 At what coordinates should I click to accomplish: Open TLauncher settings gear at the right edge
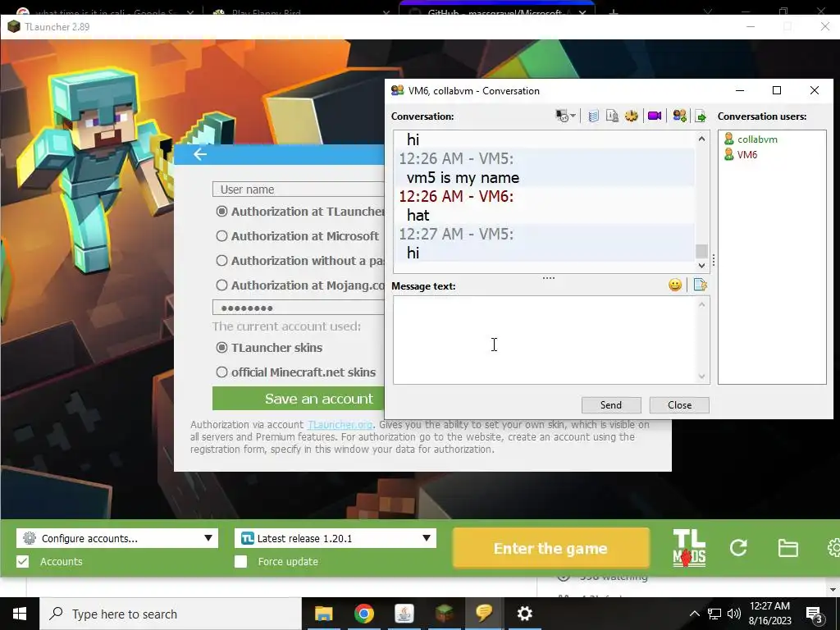tap(834, 548)
